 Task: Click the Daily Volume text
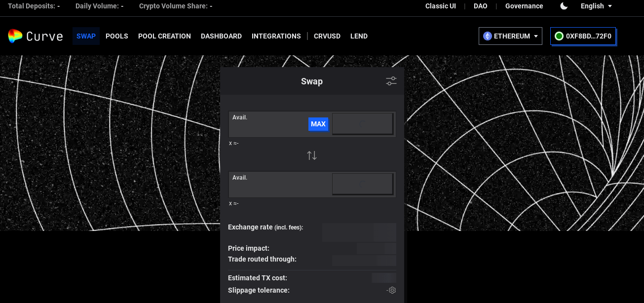[x=100, y=6]
